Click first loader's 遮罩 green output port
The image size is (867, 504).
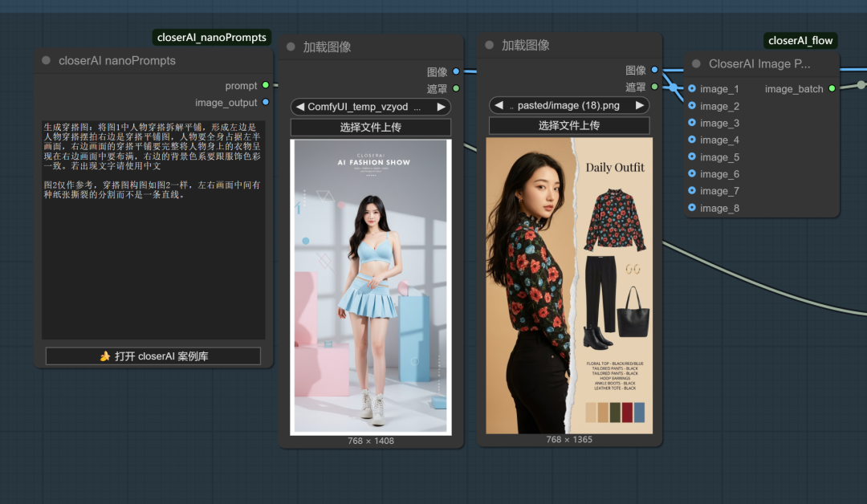[x=456, y=88]
